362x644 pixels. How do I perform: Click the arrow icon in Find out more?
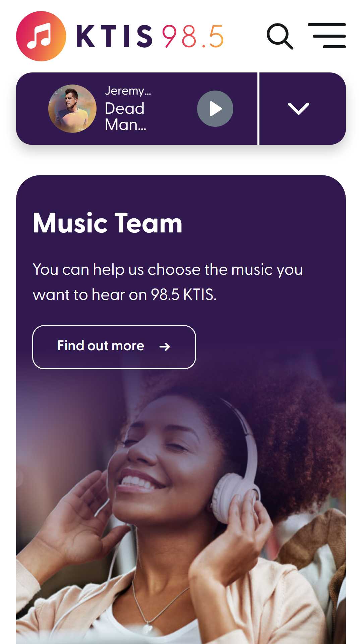pos(165,346)
